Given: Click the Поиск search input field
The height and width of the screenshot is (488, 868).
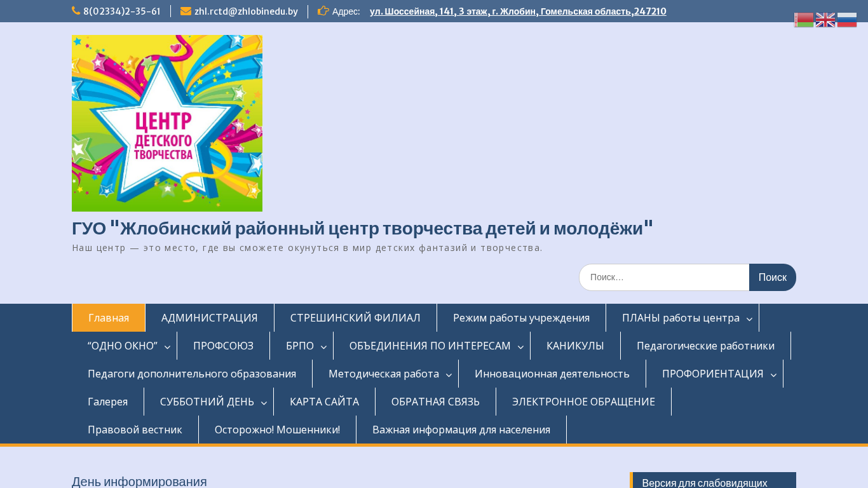Looking at the screenshot, I should [664, 278].
